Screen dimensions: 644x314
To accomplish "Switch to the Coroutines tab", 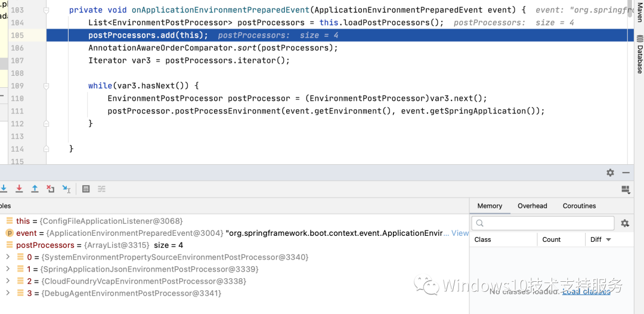I will coord(579,206).
